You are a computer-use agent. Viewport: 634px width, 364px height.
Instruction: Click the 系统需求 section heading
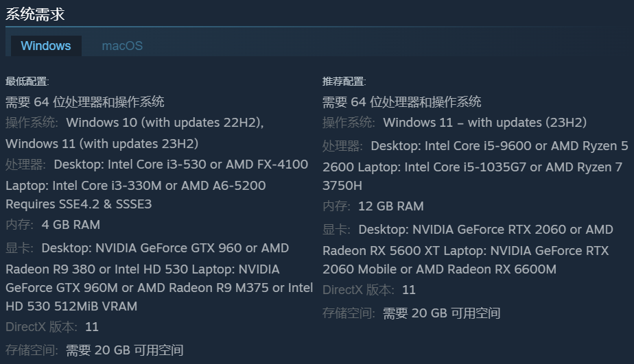tap(35, 14)
